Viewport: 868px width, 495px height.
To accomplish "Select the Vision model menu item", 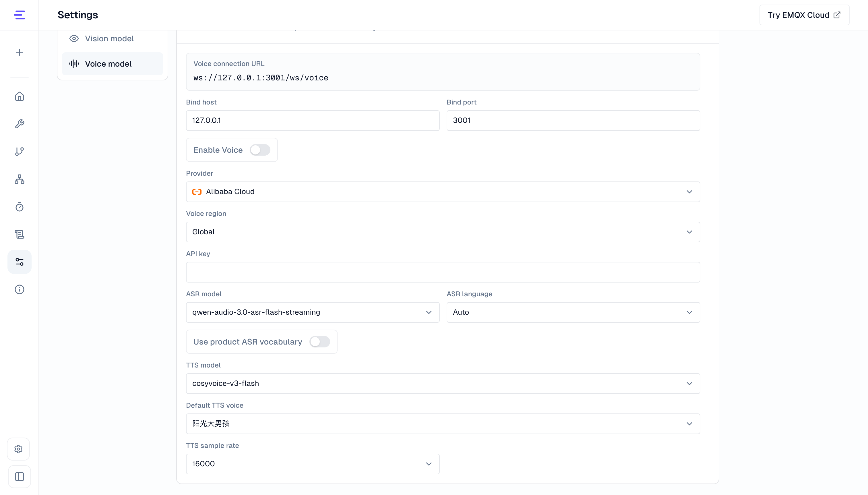I will (113, 39).
